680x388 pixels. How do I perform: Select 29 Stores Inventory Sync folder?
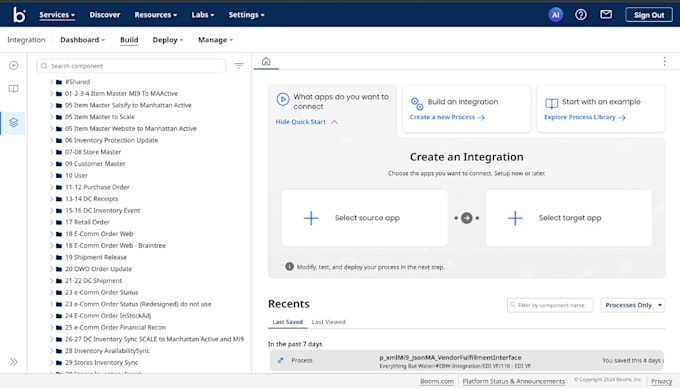click(101, 363)
